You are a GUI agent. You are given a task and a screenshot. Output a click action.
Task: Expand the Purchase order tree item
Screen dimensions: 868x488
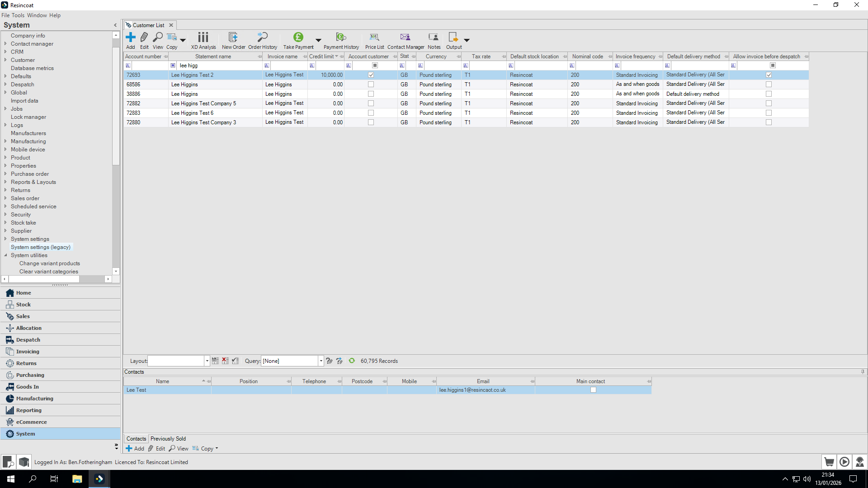click(x=5, y=174)
